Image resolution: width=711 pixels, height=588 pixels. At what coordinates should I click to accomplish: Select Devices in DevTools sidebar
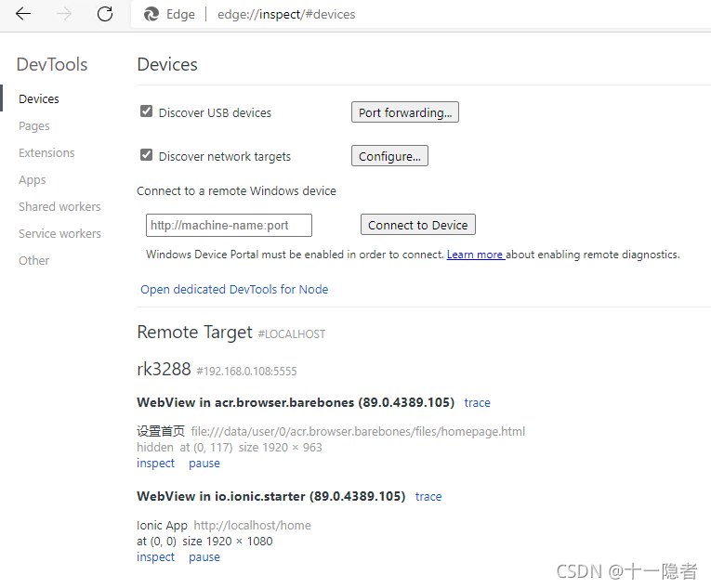tap(38, 98)
